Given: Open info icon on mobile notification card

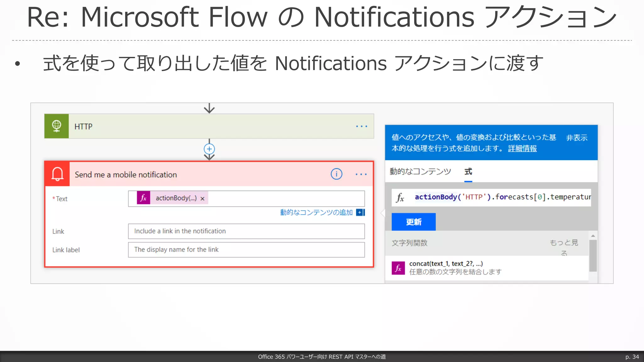Looking at the screenshot, I should [x=336, y=174].
